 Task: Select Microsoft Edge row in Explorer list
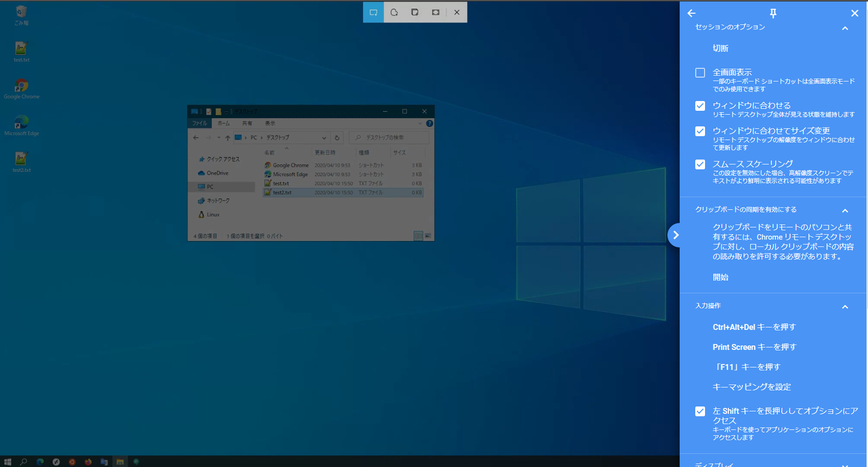[x=343, y=174]
